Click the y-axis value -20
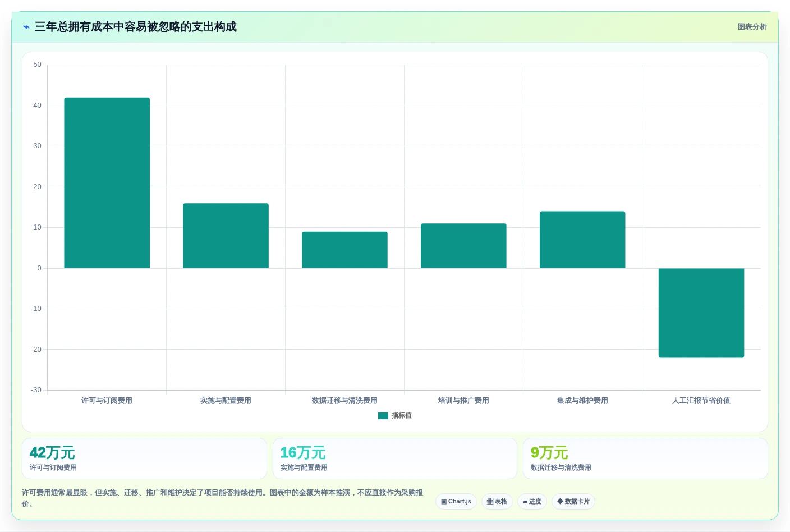The height and width of the screenshot is (532, 790). point(36,350)
